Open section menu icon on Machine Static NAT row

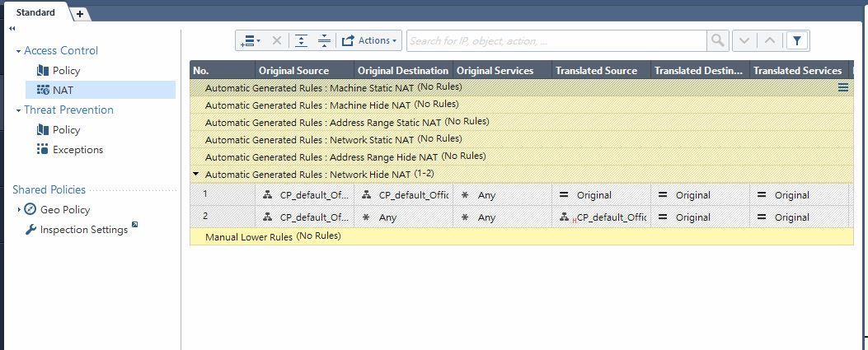(x=843, y=87)
